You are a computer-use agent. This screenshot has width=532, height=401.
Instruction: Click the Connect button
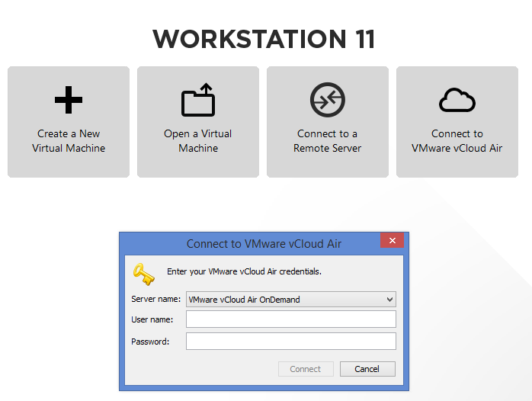pos(306,369)
